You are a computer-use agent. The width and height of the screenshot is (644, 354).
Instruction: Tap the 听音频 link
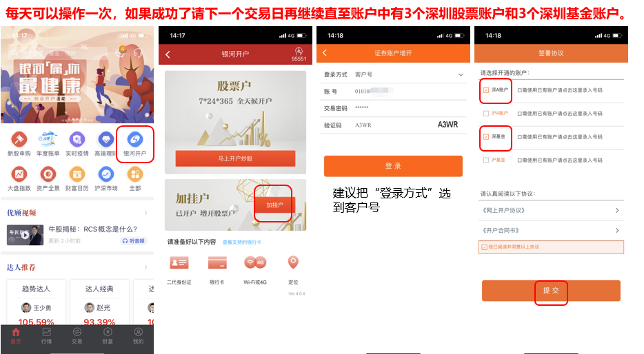click(x=134, y=241)
